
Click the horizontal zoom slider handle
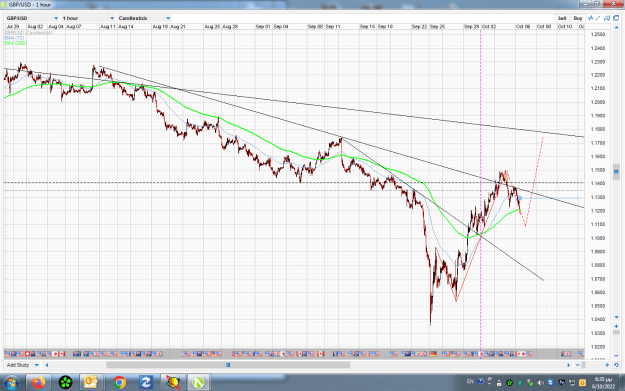[x=584, y=365]
